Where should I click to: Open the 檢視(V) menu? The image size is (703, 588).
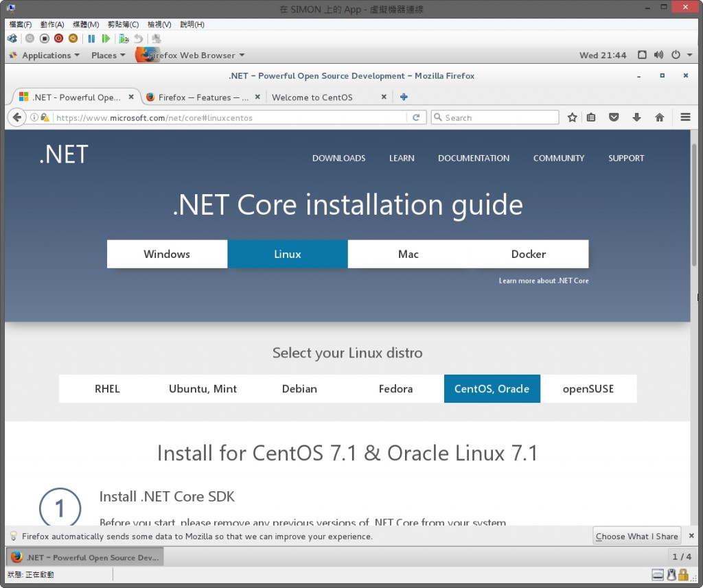click(159, 24)
